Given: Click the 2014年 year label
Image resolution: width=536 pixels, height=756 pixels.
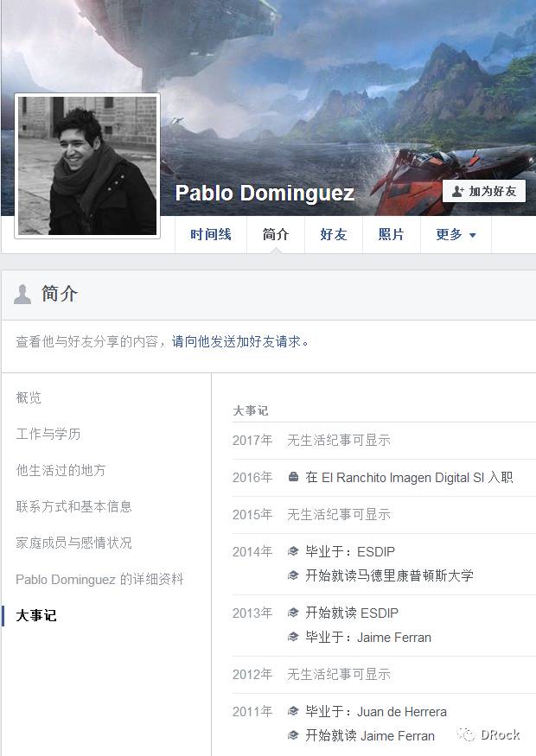Looking at the screenshot, I should point(252,551).
